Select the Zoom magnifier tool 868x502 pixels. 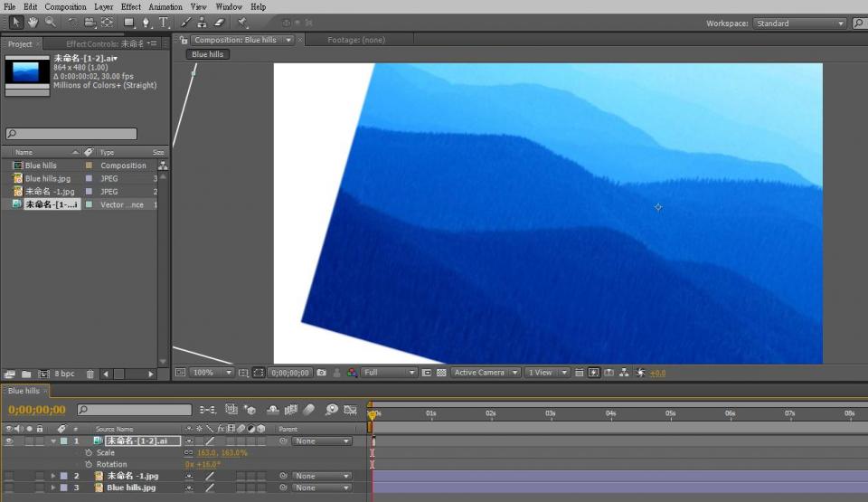tap(51, 22)
